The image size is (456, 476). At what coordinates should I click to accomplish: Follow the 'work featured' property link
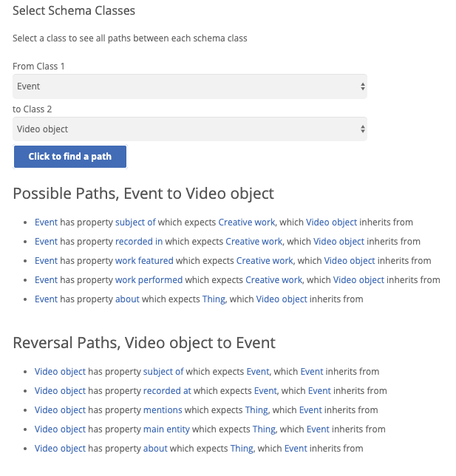click(x=144, y=260)
